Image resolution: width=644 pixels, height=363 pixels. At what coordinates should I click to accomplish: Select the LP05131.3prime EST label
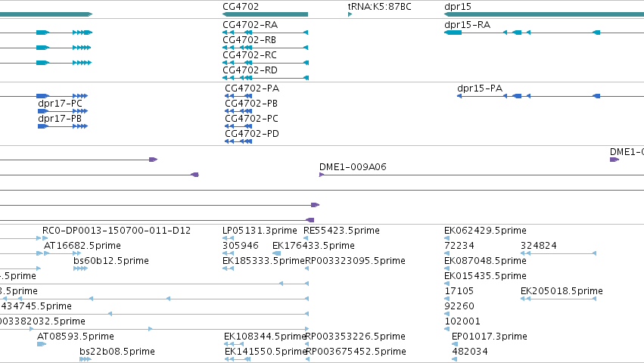pyautogui.click(x=260, y=231)
